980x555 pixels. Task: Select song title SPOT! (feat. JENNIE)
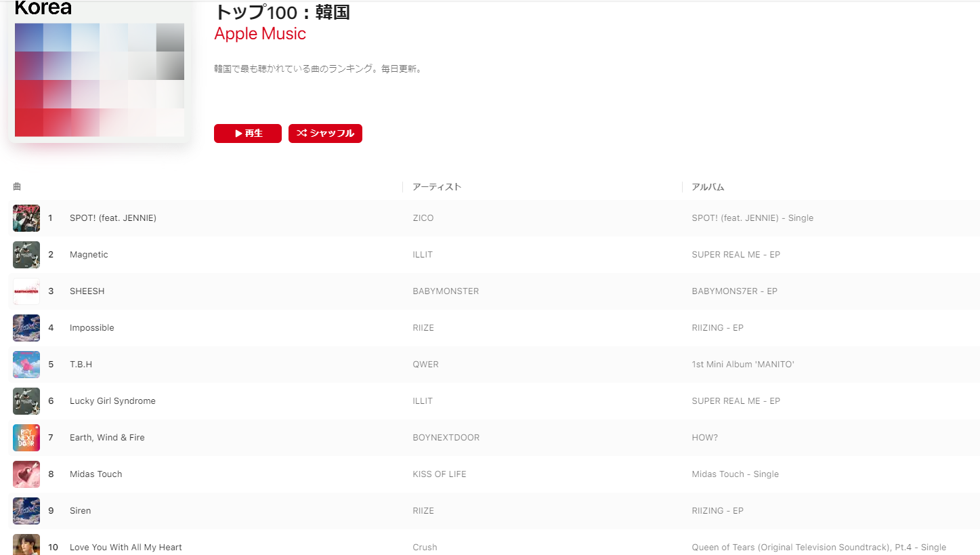113,218
